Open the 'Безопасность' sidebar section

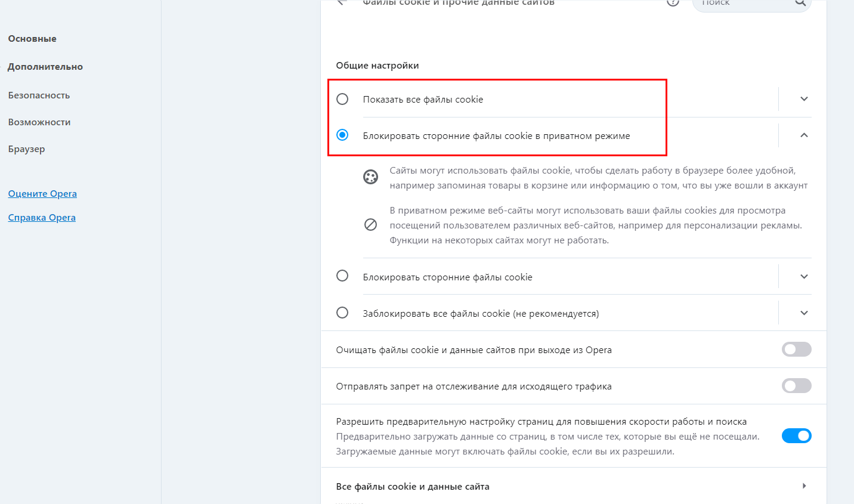(39, 95)
